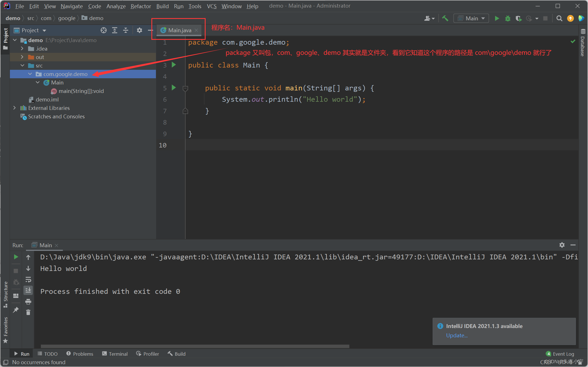The image size is (588, 367).
Task: Click the Update... link in notification
Action: (x=457, y=335)
